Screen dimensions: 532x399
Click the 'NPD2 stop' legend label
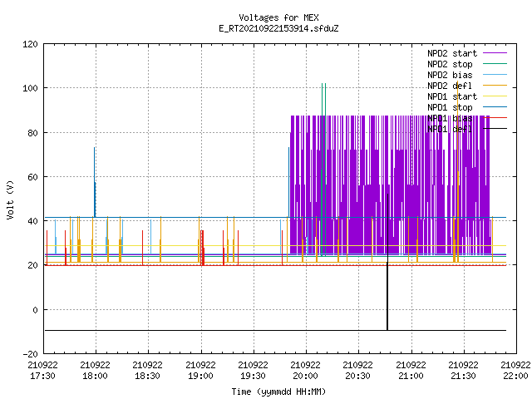(450, 64)
